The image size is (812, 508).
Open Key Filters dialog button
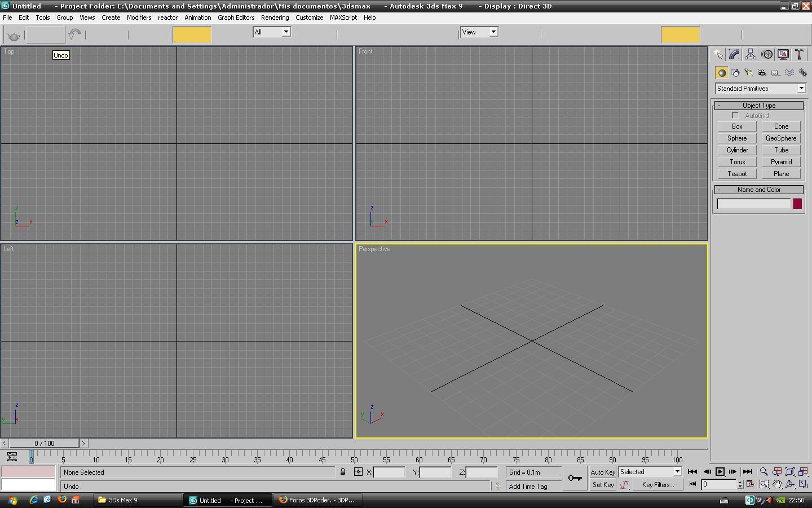pos(657,484)
